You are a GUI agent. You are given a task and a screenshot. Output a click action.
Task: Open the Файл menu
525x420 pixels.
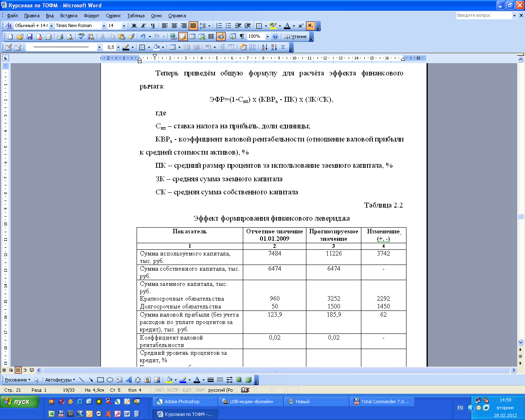(x=12, y=16)
